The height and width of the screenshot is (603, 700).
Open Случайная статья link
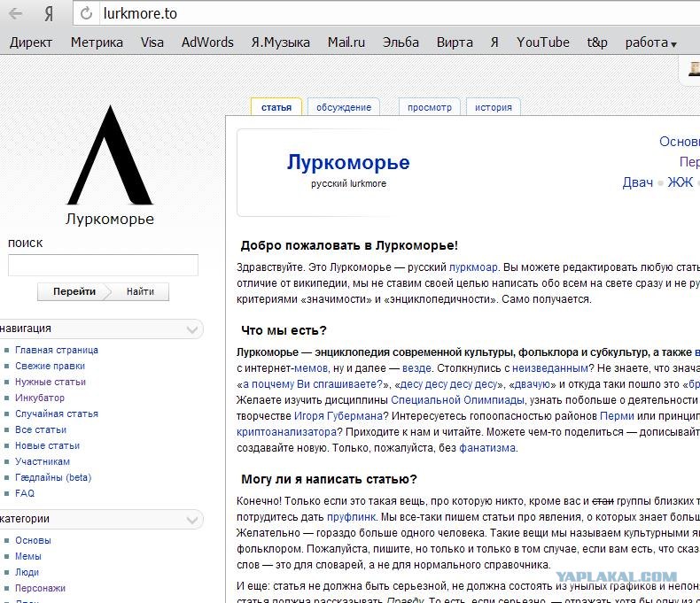coord(57,414)
